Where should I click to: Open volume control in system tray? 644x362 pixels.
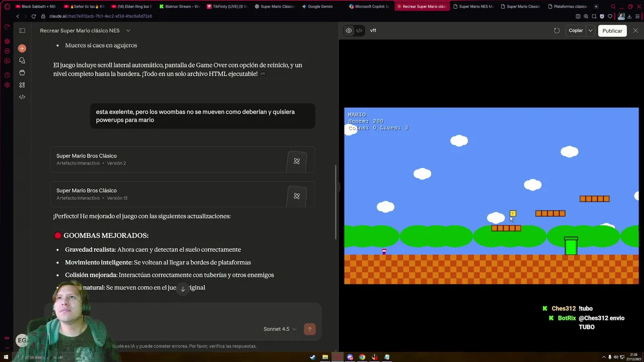point(615,357)
